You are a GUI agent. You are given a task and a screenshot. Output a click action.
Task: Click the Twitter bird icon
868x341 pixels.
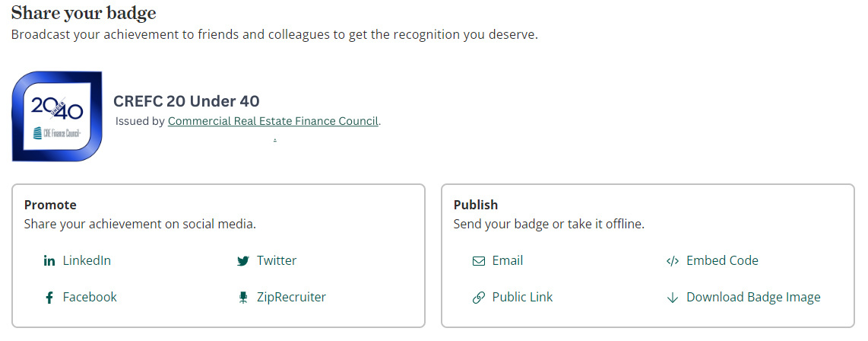click(242, 261)
